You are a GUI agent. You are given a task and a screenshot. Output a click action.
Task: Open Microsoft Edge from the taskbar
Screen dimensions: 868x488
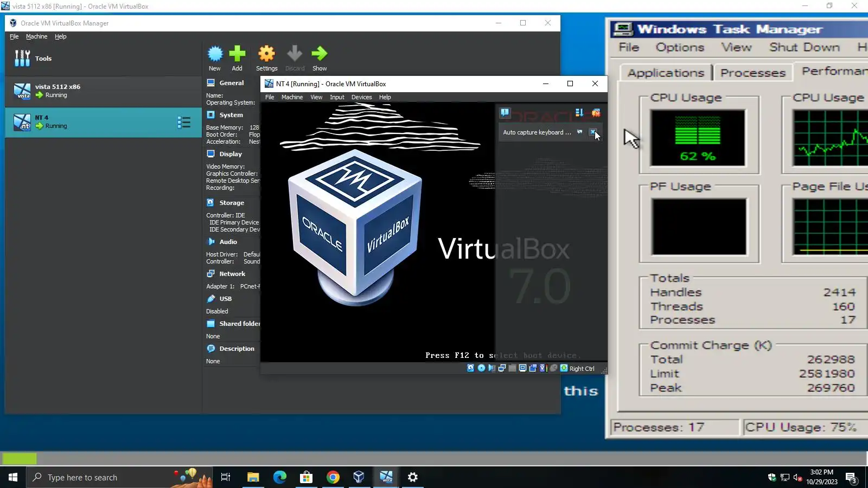click(x=279, y=477)
